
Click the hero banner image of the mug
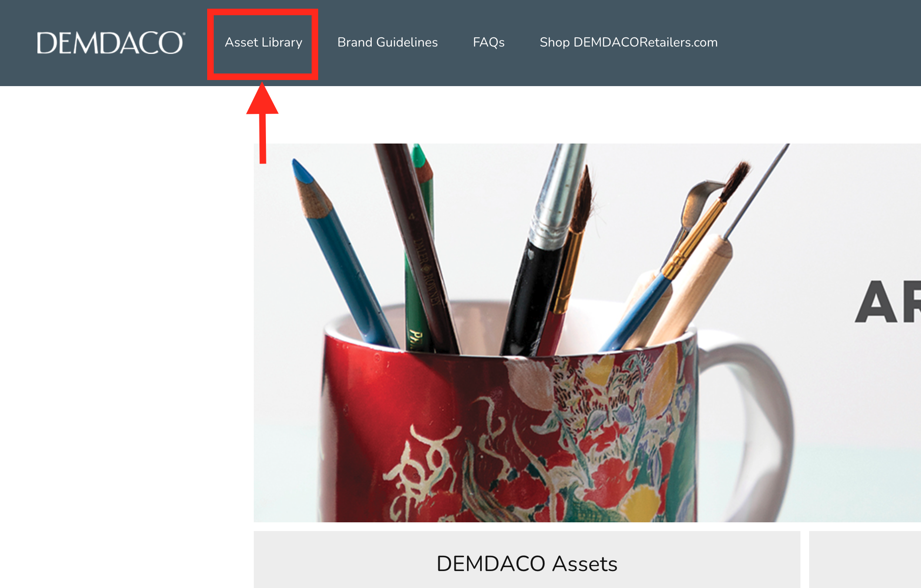click(x=587, y=333)
